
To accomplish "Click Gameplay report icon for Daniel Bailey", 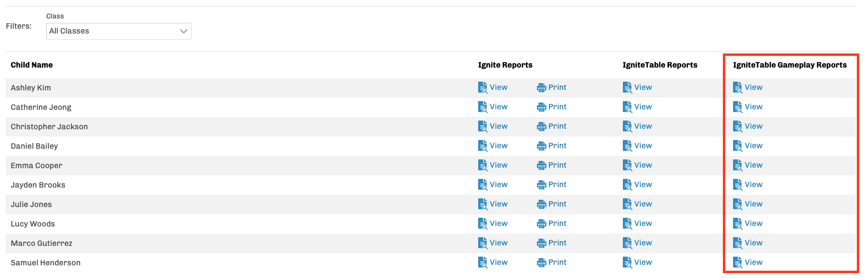I will click(737, 146).
